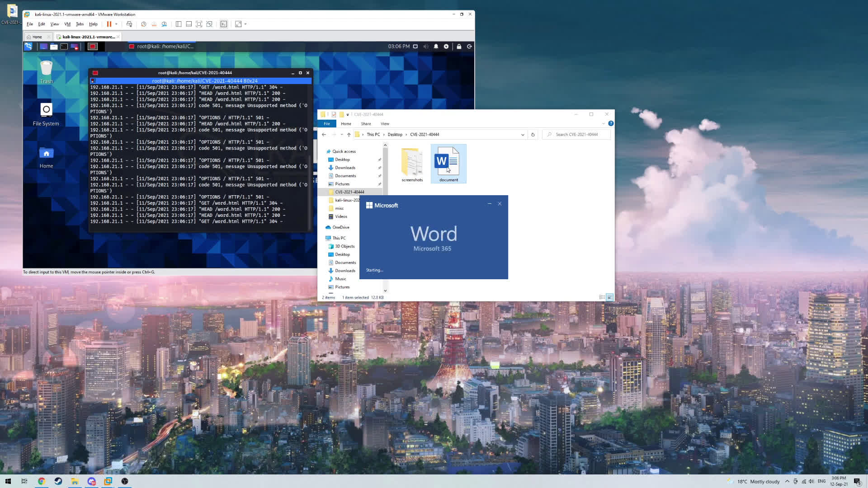Image resolution: width=868 pixels, height=488 pixels.
Task: Open the Windows Start menu
Action: pos(8,481)
